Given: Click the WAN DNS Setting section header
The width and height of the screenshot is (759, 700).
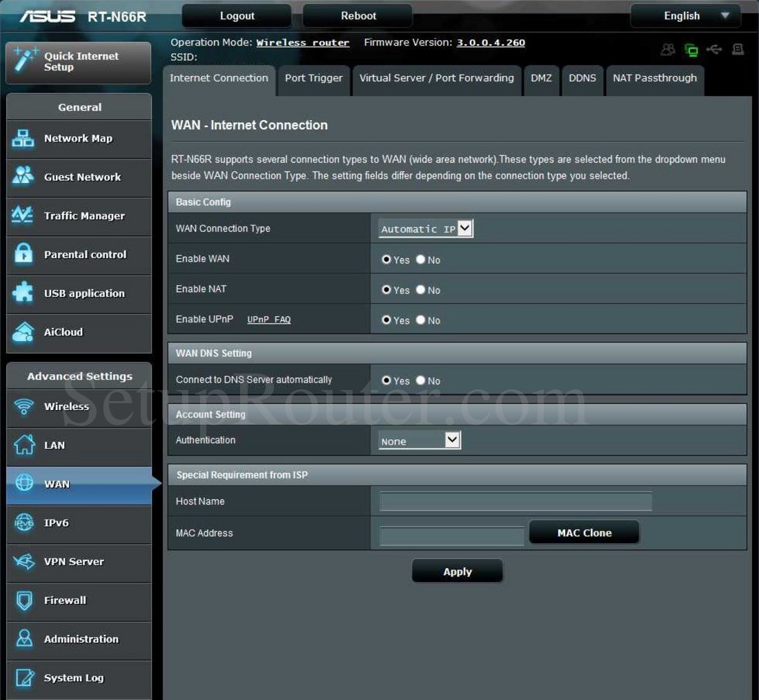Looking at the screenshot, I should (457, 353).
